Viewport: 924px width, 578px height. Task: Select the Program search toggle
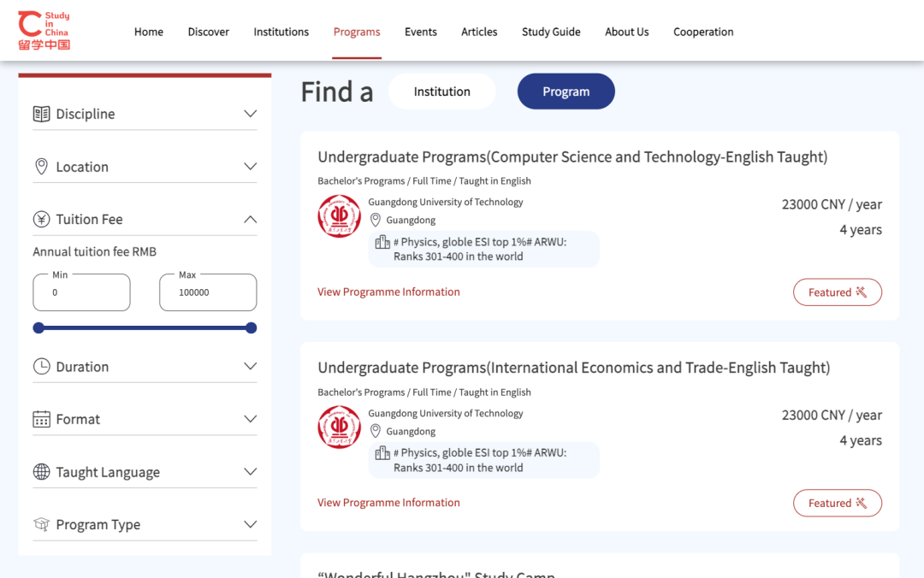pyautogui.click(x=566, y=91)
